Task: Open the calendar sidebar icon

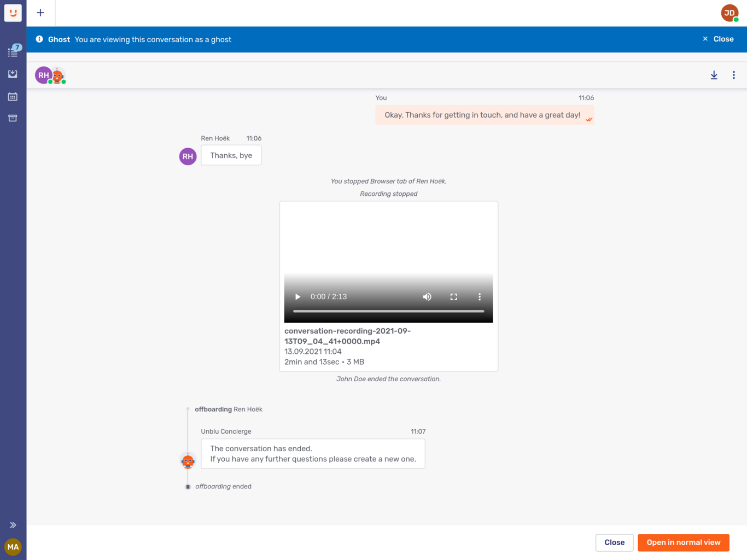Action: point(13,96)
